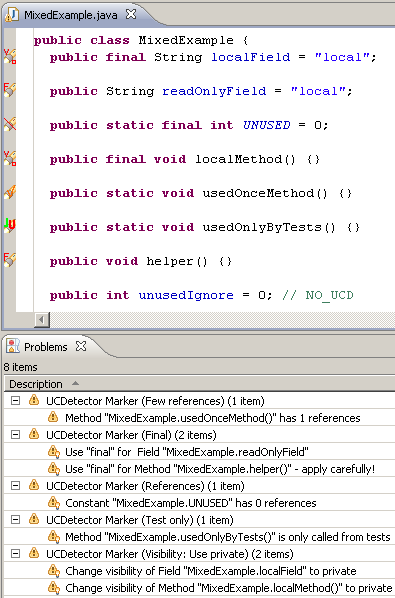Screen dimensions: 395x598
Task: Collapse the UCDetector Marker (Final) group
Action: pos(15,434)
